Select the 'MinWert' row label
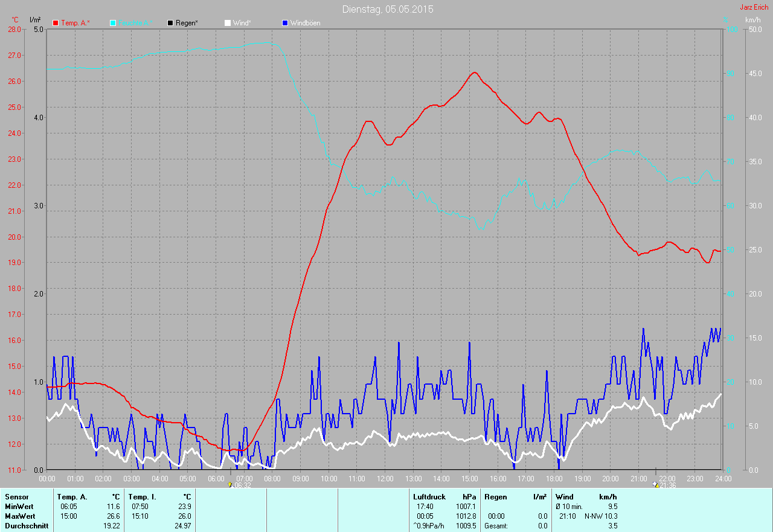Image resolution: width=773 pixels, height=532 pixels. coord(19,507)
